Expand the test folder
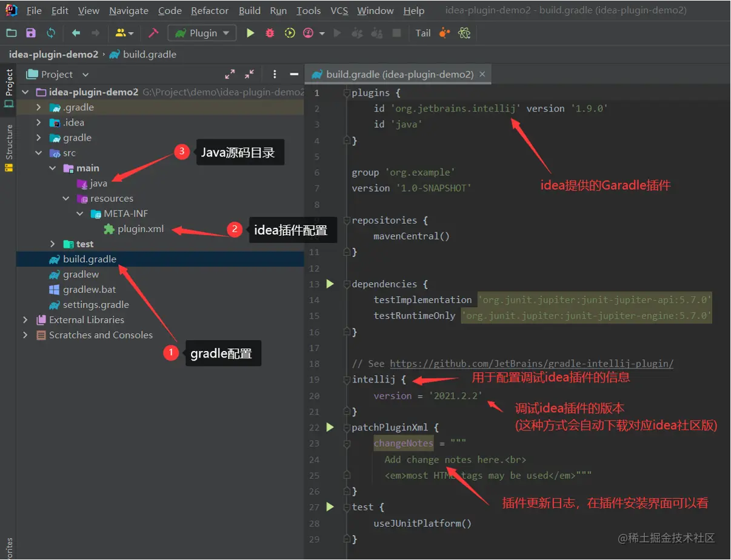 [x=53, y=244]
